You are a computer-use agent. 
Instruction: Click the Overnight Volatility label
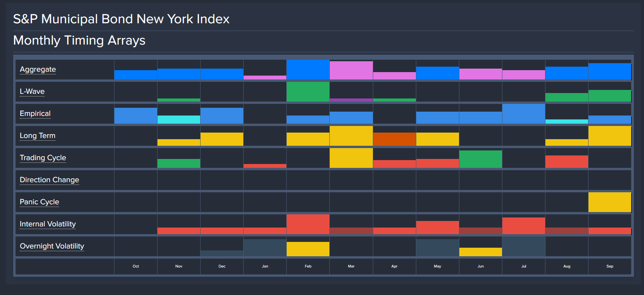tap(52, 246)
